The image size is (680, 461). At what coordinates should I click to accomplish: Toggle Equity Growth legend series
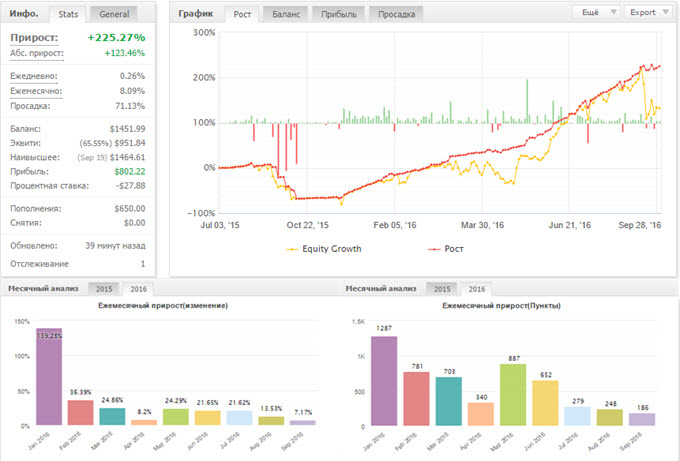coord(324,249)
